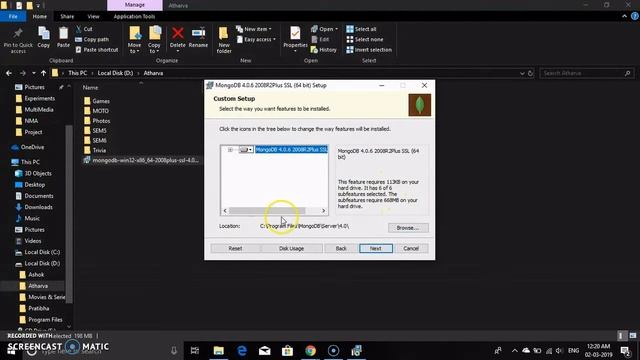Open MongoDB feature install-mode dropdown icon

(246, 150)
